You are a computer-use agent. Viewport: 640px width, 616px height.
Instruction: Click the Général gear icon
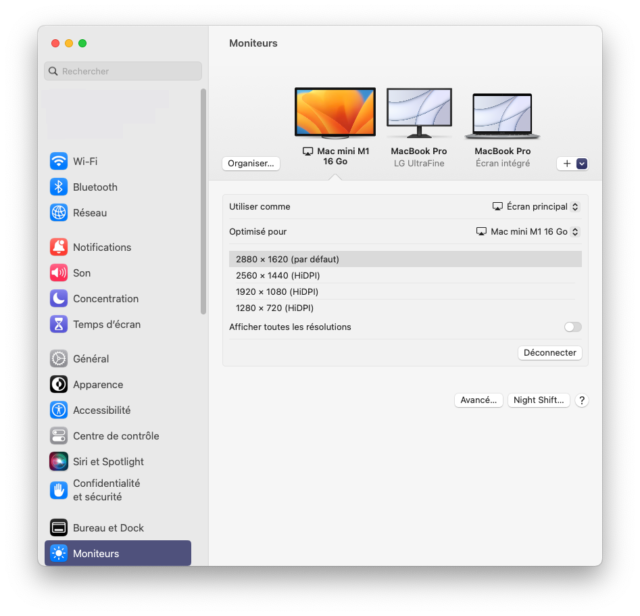pyautogui.click(x=59, y=358)
